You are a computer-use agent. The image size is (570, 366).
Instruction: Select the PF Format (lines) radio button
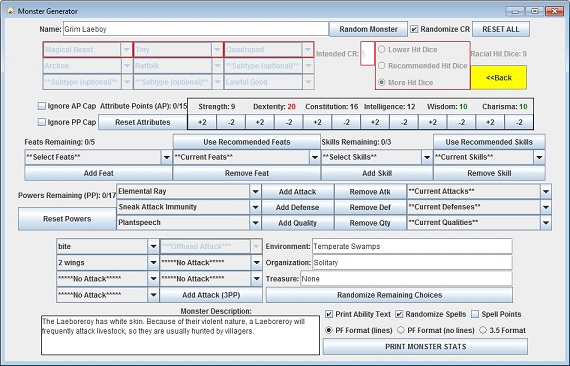[329, 330]
